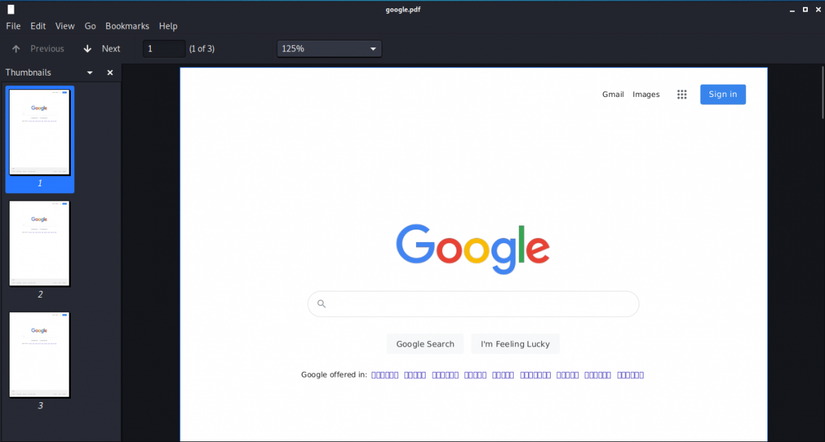825x442 pixels.
Task: Minimize the google.pdf window
Action: pos(792,9)
